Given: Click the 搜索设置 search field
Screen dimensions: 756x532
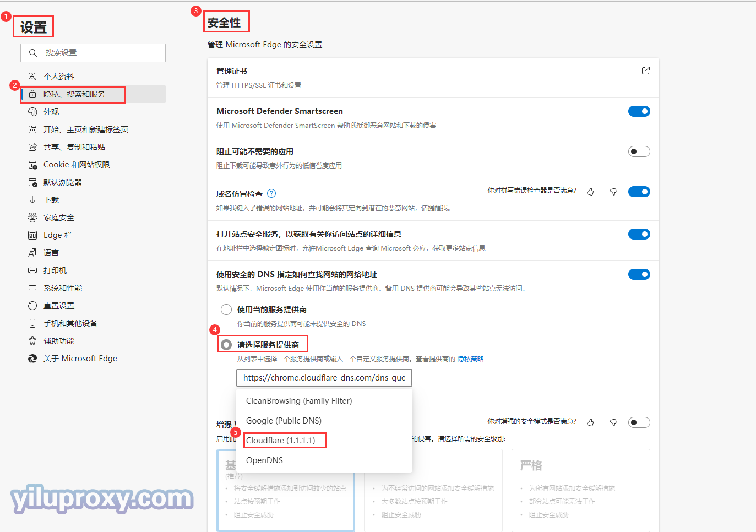Looking at the screenshot, I should pos(93,53).
